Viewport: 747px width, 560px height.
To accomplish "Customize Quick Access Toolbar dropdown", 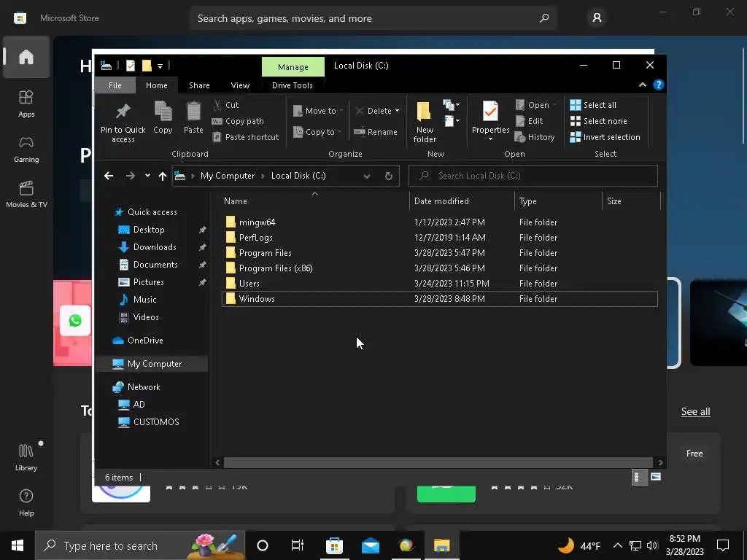I will 160,66.
